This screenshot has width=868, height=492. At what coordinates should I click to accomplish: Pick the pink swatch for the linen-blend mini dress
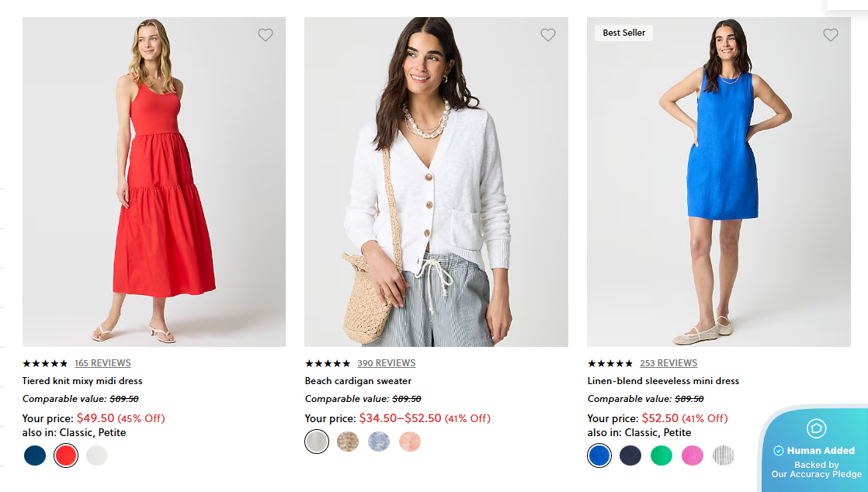tap(692, 456)
